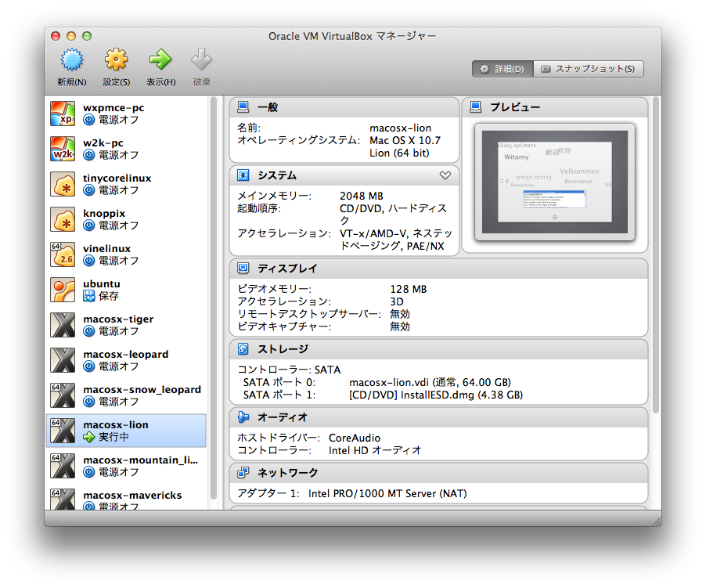Viewport: 706px width, 588px height.
Task: Click the Audio (オーディオ) speaker icon
Action: [243, 417]
